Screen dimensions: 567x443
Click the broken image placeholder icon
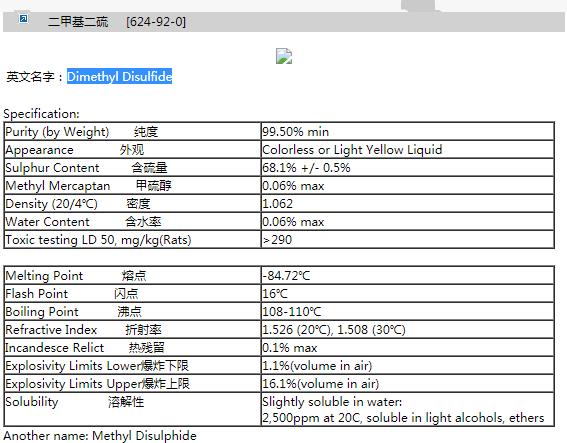284,56
